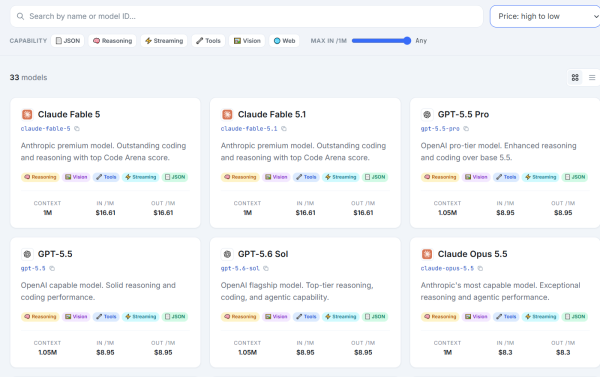600x377 pixels.
Task: Click the claude-opus-5.5 model ID text
Action: coord(447,268)
